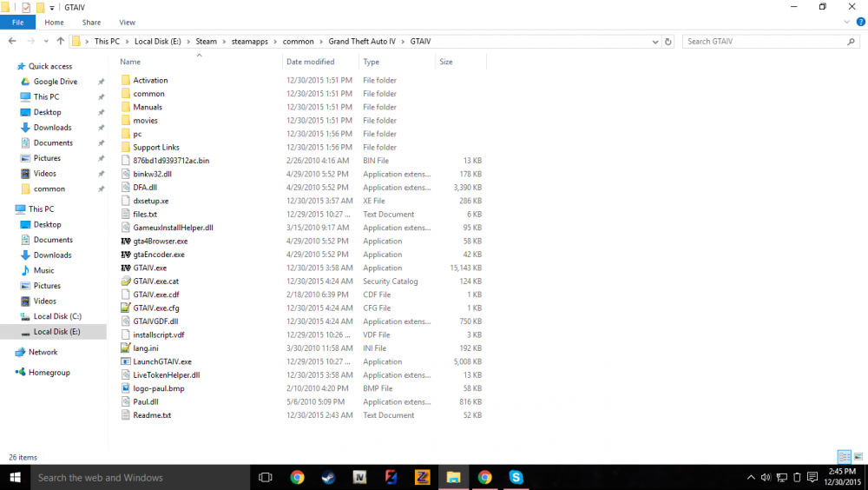
Task: Select the GameuxInstallHelper.dll file name
Action: click(x=174, y=228)
